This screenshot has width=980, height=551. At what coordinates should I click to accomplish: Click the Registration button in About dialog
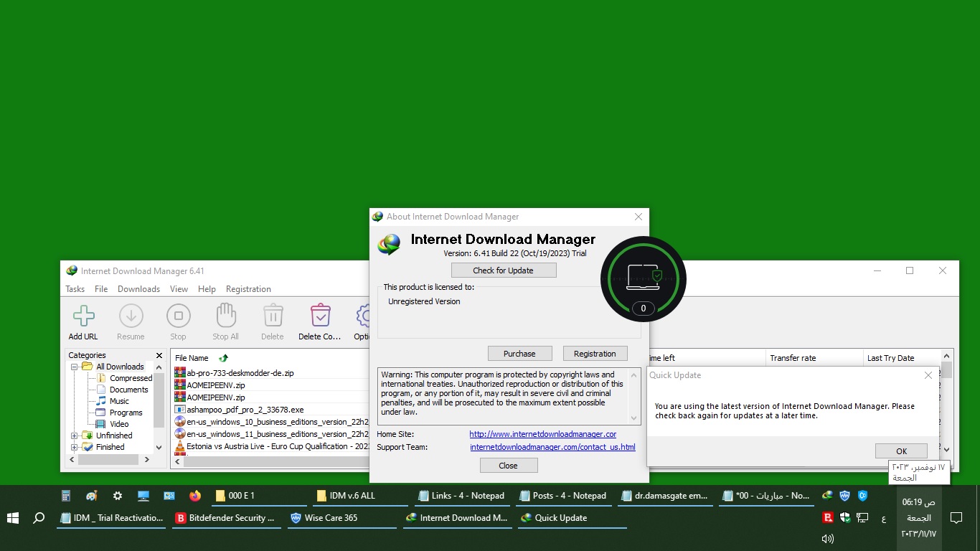[x=595, y=354]
